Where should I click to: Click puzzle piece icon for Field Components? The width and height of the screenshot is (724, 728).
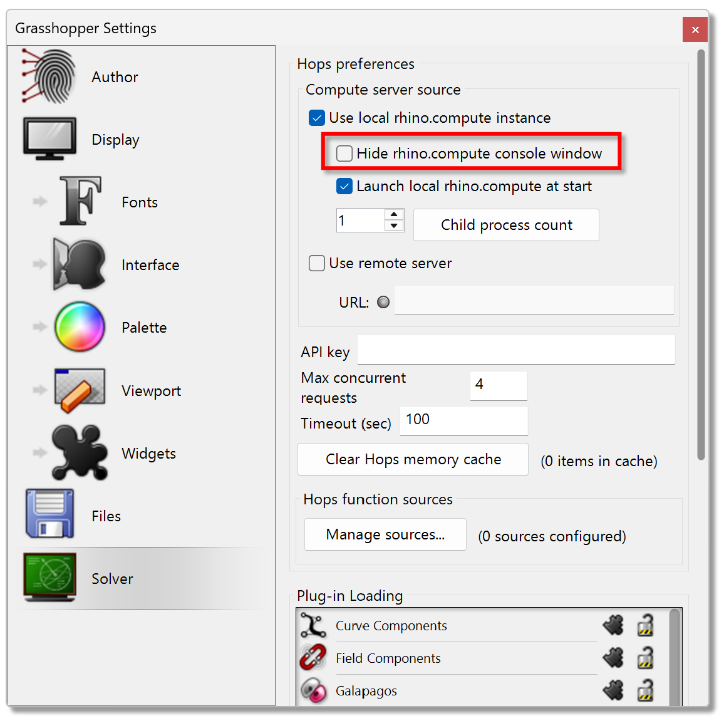(613, 658)
